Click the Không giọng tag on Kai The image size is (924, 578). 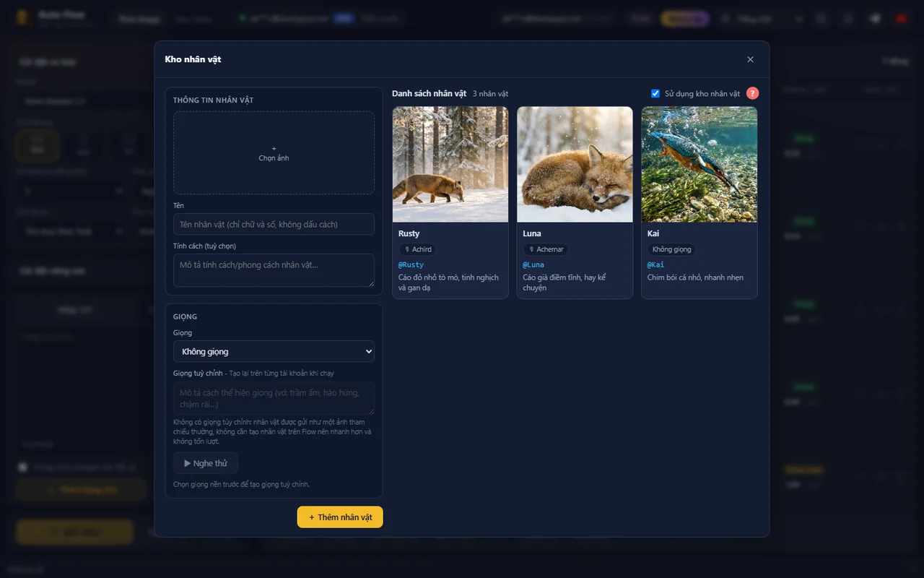(x=671, y=249)
